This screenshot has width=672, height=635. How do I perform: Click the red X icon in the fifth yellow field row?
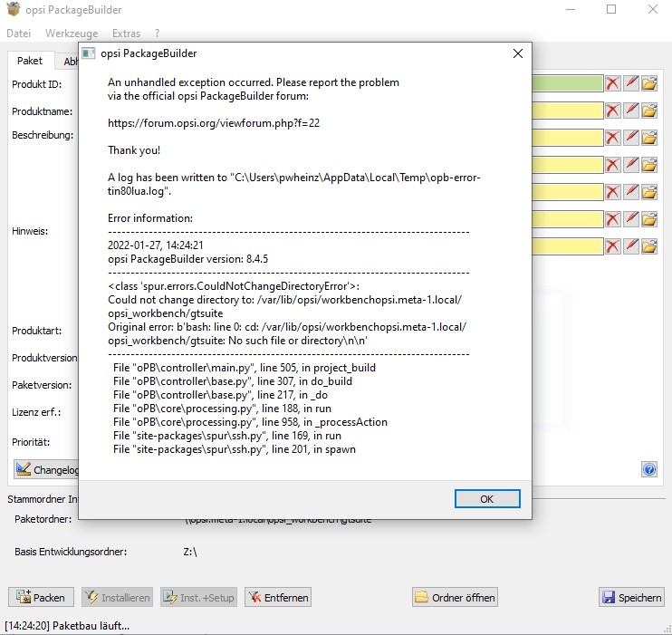(613, 219)
